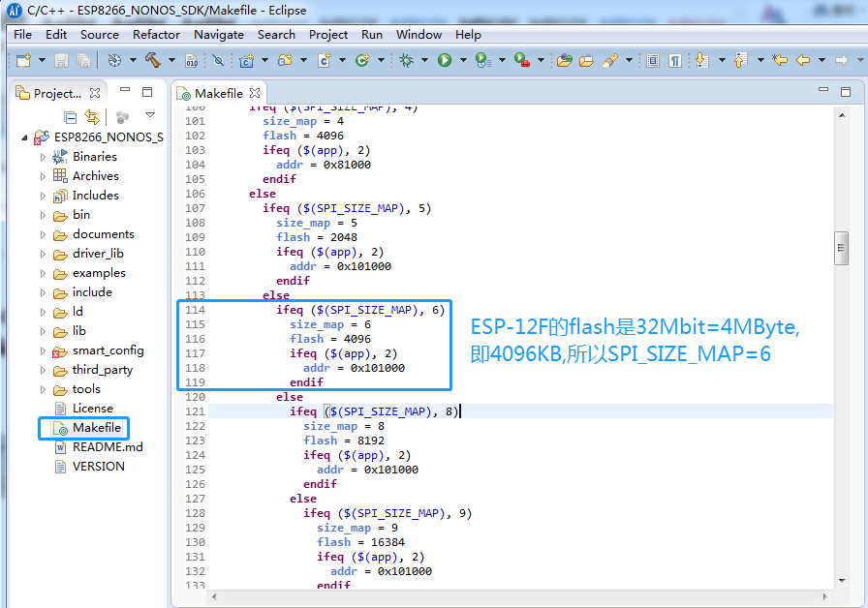
Task: Minimize the Project Explorer panel
Action: click(125, 90)
